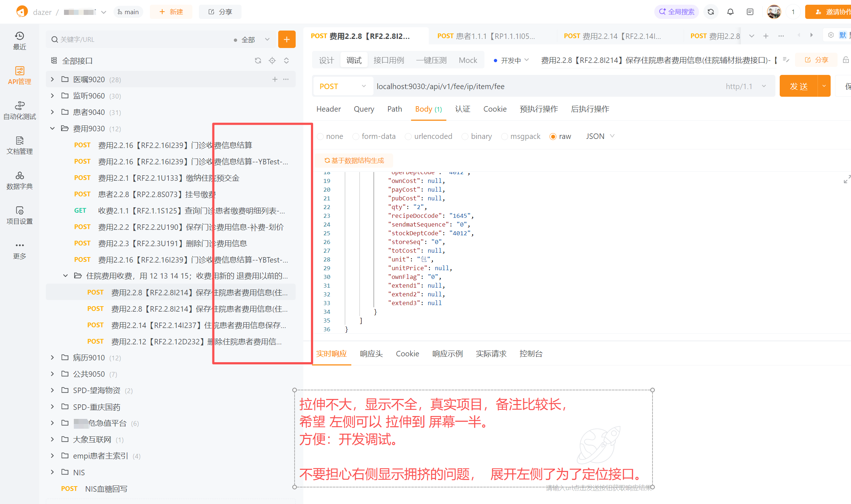Click the notification bell icon

(730, 12)
